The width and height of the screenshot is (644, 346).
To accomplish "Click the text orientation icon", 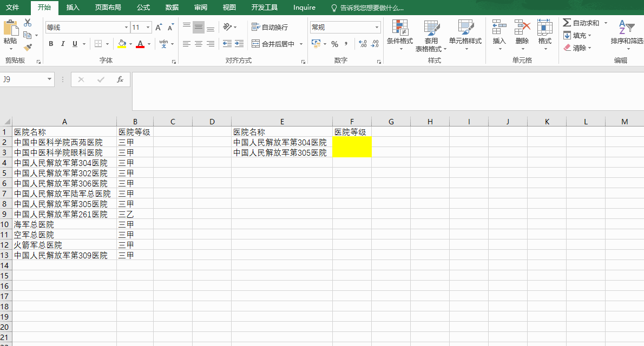I will (227, 27).
